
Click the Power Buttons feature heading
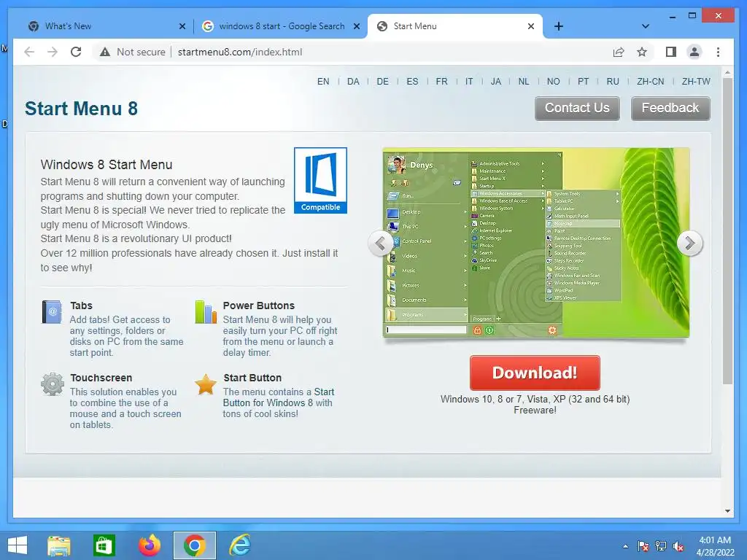pos(259,306)
